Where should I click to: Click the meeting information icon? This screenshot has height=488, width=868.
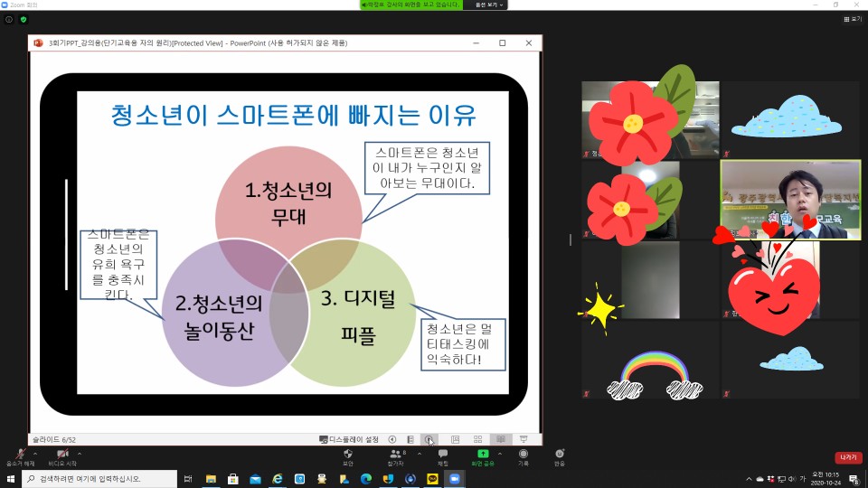pos(9,19)
